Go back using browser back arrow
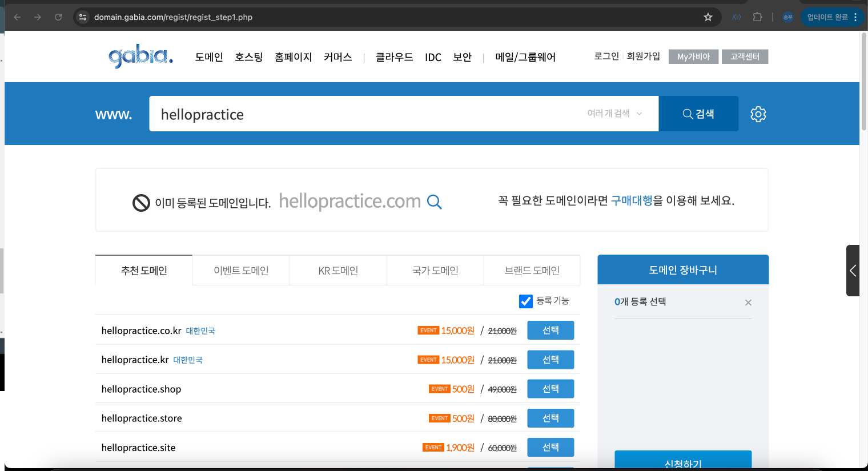 coord(17,17)
